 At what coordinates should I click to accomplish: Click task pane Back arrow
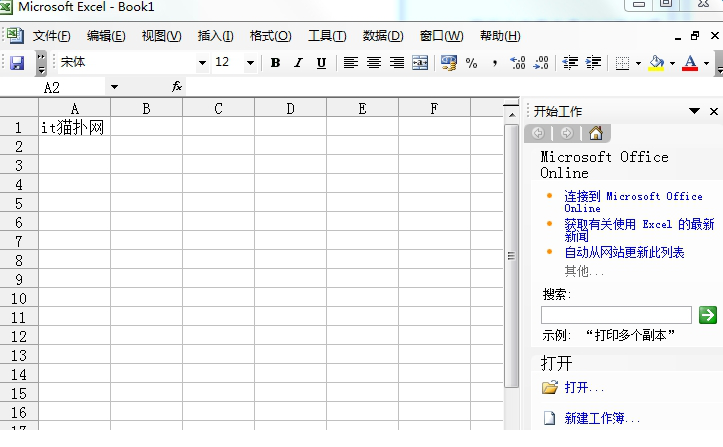coord(538,133)
